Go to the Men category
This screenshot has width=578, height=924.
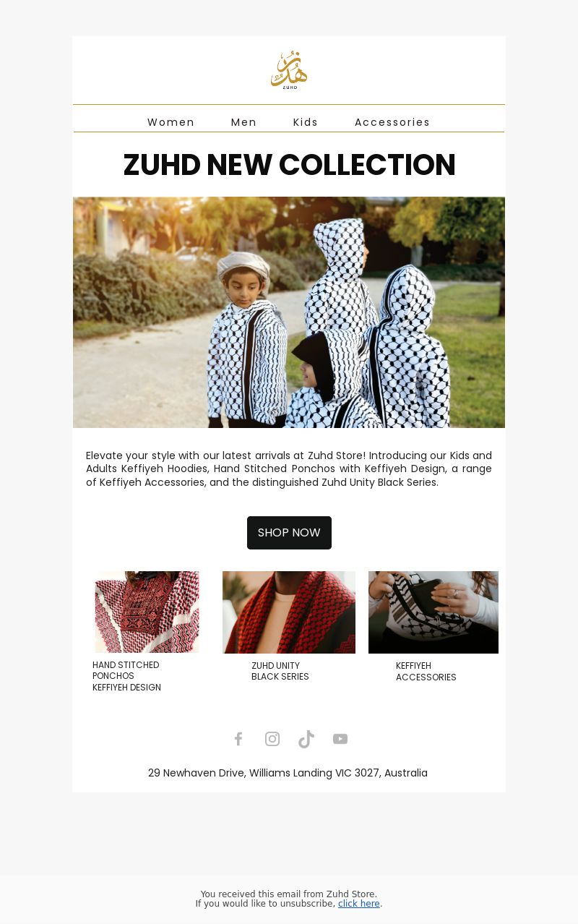coord(243,122)
